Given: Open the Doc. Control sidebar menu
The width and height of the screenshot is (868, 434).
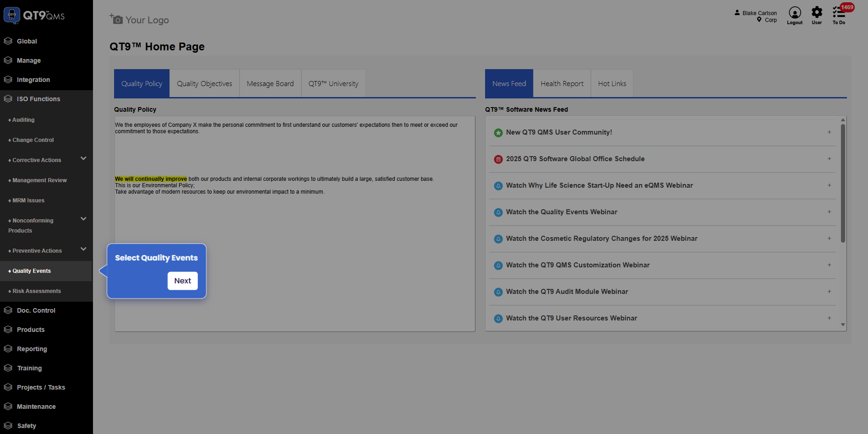Looking at the screenshot, I should [36, 310].
